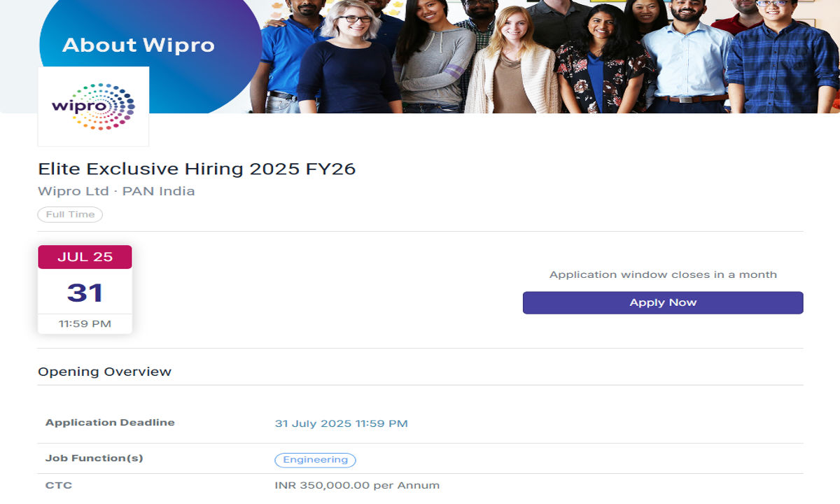Screen dimensions: 840x504
Task: Click the JUL 25 calendar header
Action: tap(85, 257)
